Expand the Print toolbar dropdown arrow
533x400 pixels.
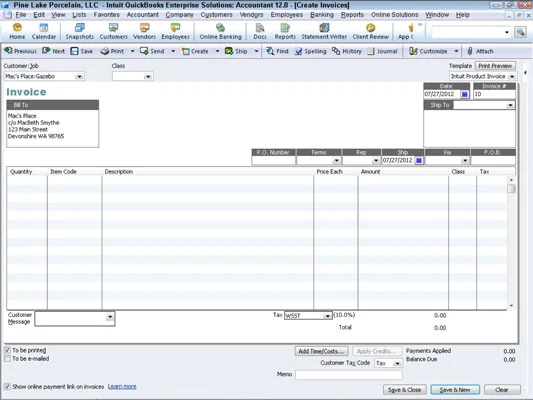[133, 51]
